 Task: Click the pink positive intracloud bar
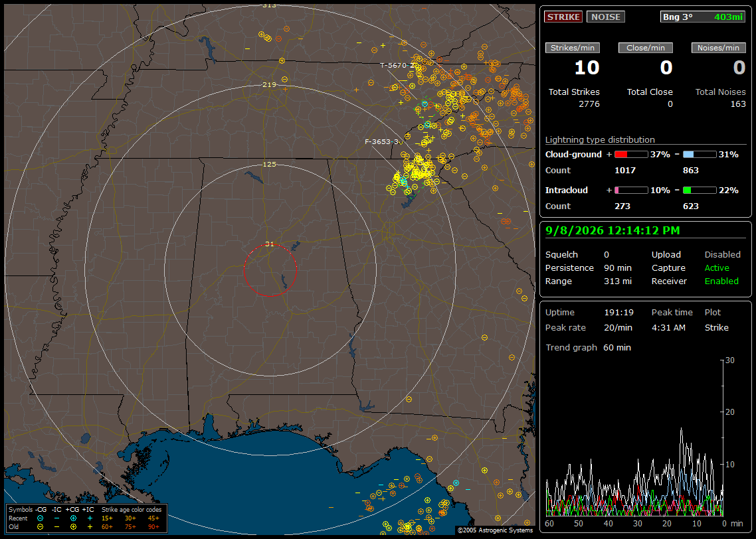(x=631, y=191)
